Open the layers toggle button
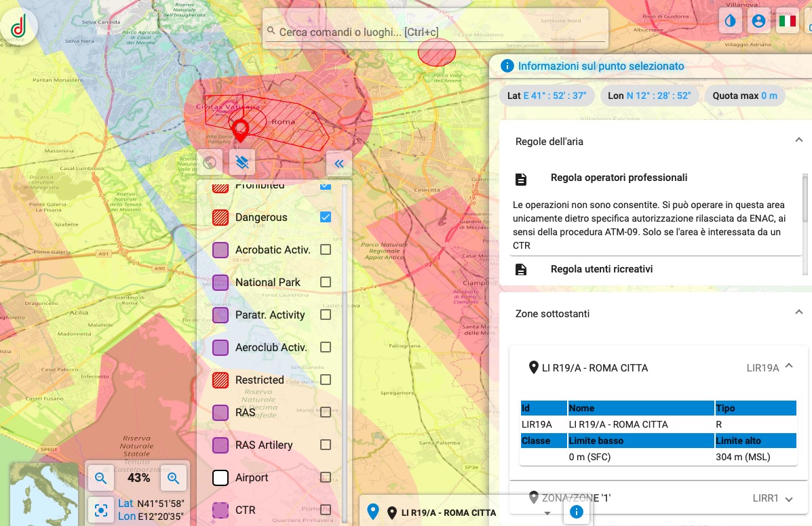This screenshot has height=526, width=812. coord(242,163)
